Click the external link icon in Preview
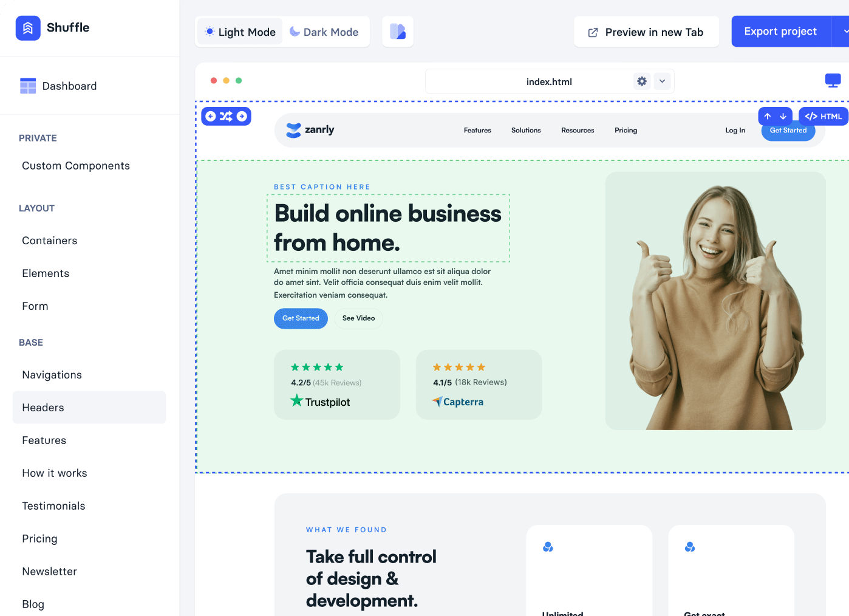This screenshot has height=616, width=849. point(593,32)
